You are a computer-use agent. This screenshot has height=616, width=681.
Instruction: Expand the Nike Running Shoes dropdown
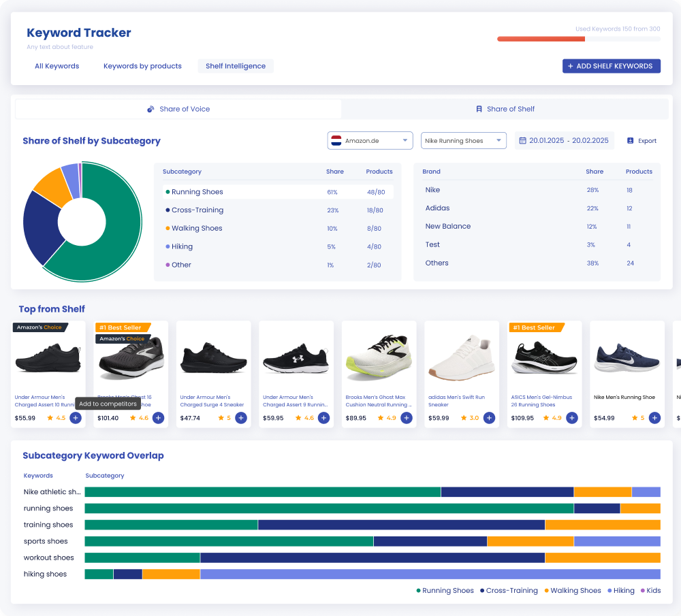[463, 141]
